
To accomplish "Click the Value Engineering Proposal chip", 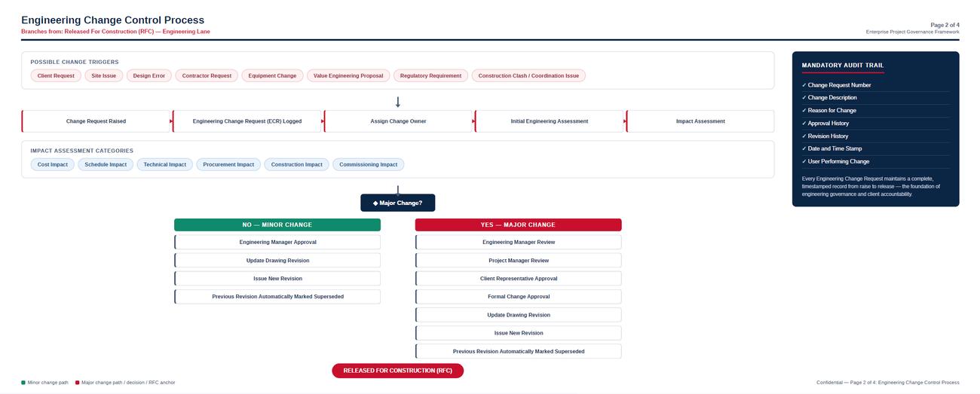I will [348, 75].
